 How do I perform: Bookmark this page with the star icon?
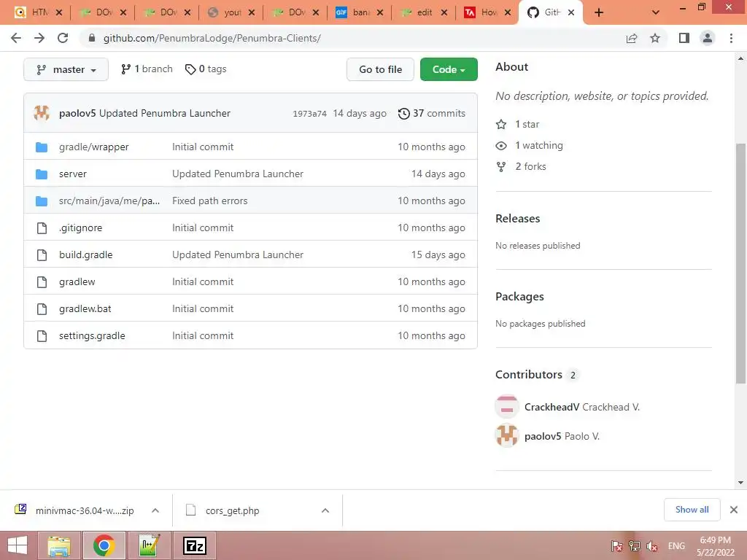(x=655, y=38)
